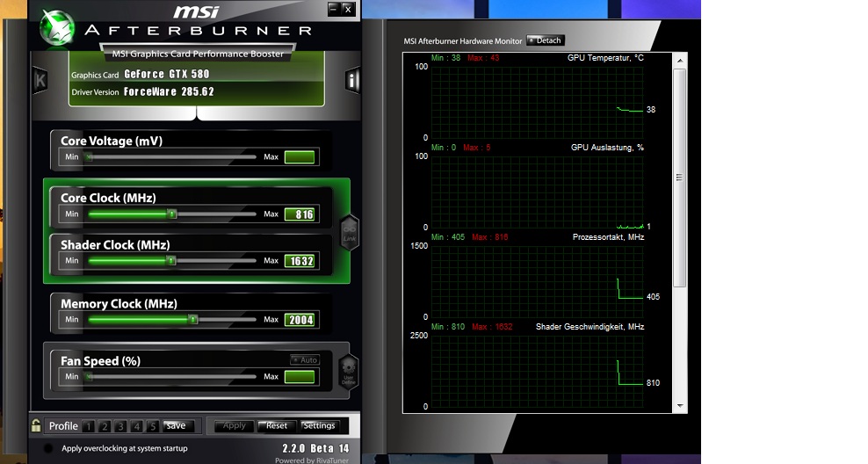This screenshot has width=868, height=464.
Task: Open the info side button
Action: point(352,81)
